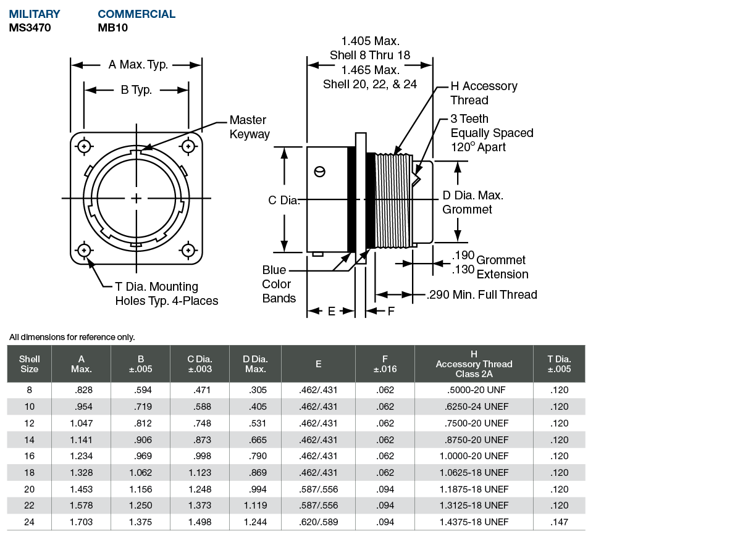
Task: Select the 1.244 table value
Action: pyautogui.click(x=256, y=522)
